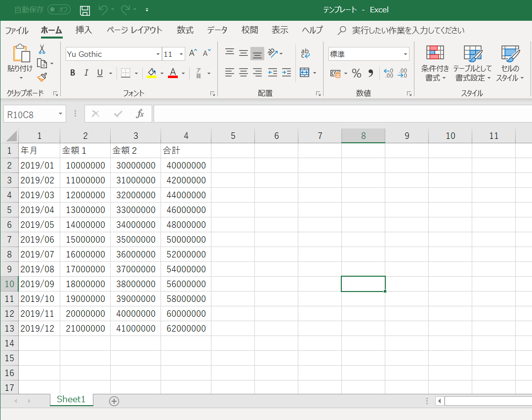Switch to ページ レイアウト tab
532x420 pixels.
134,30
